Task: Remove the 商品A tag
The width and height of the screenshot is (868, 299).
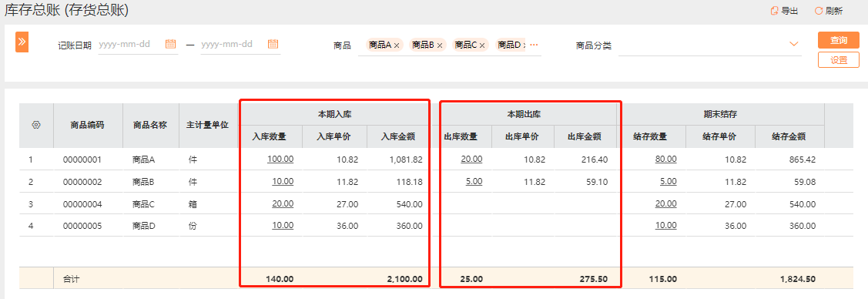Action: (397, 45)
